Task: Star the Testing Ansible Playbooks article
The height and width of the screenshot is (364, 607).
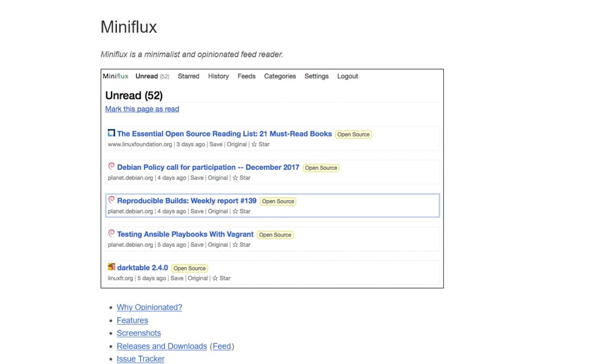Action: (x=241, y=244)
